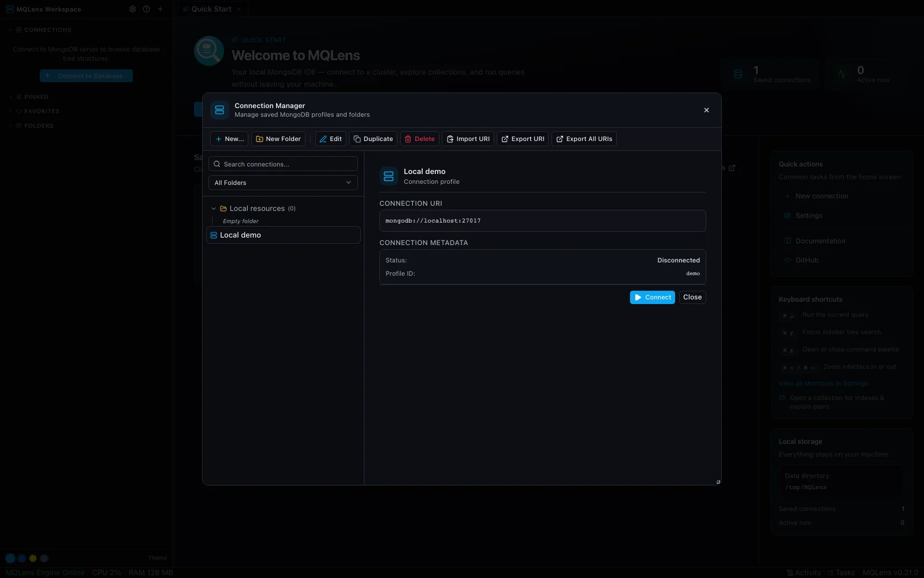Screen dimensions: 924x578
Task: Delete the selected connection
Action: pyautogui.click(x=420, y=139)
